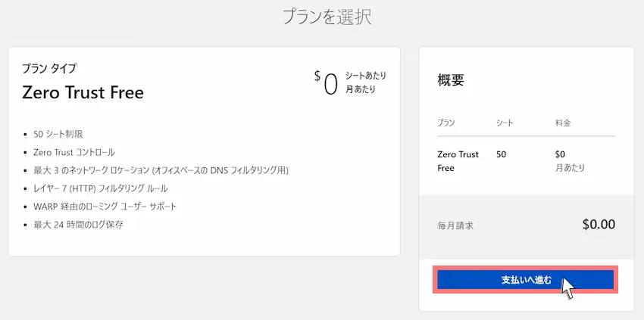The width and height of the screenshot is (644, 320).
Task: Click the 最大 24 時間のログ保存 item
Action: [x=79, y=225]
